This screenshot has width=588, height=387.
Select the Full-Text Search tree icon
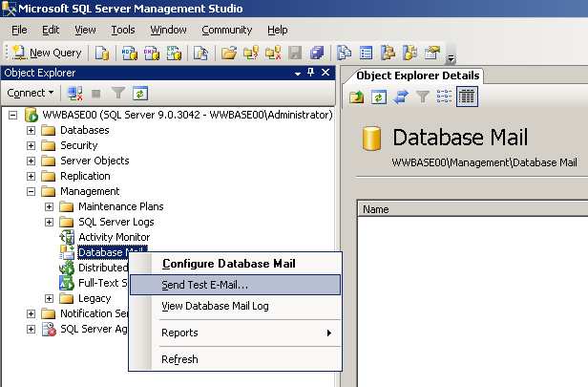pyautogui.click(x=67, y=283)
